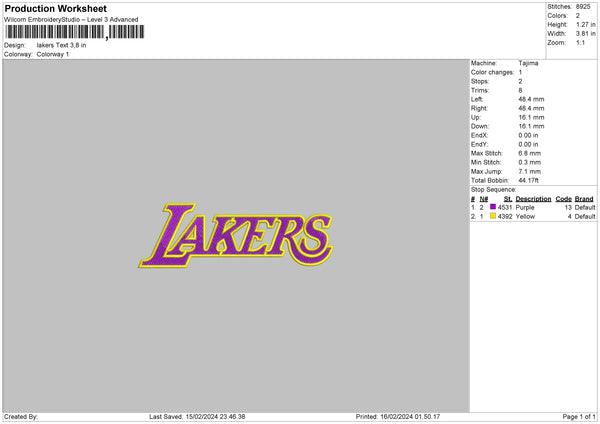
Task: Click the Stops value 2
Action: (520, 81)
